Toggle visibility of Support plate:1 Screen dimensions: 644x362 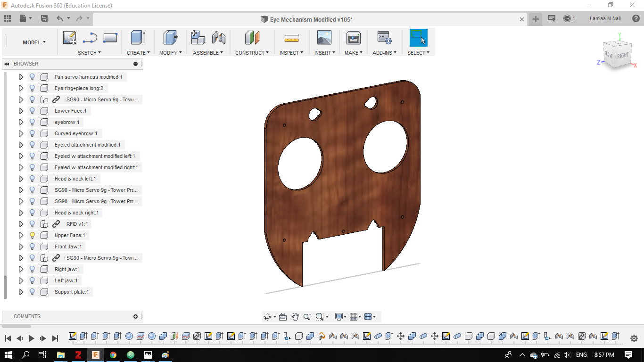click(x=32, y=292)
